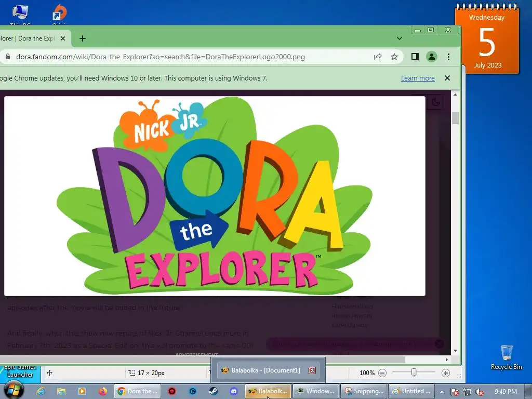
Task: Click the address bar URL
Action: tap(161, 57)
